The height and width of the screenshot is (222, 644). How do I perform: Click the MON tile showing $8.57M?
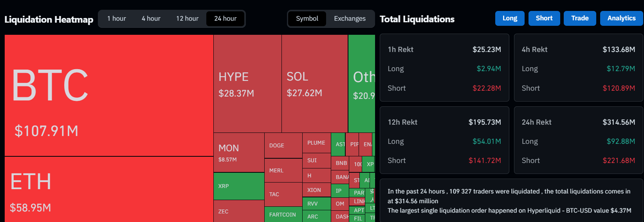(239, 152)
